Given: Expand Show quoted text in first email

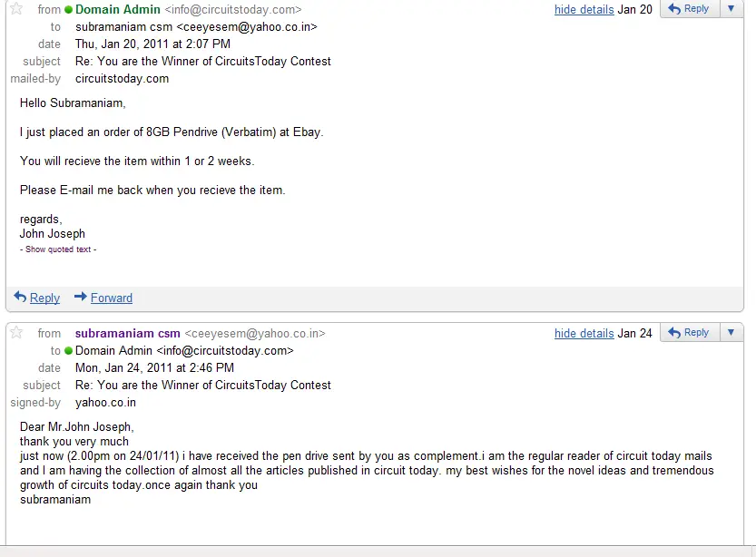Looking at the screenshot, I should 58,249.
